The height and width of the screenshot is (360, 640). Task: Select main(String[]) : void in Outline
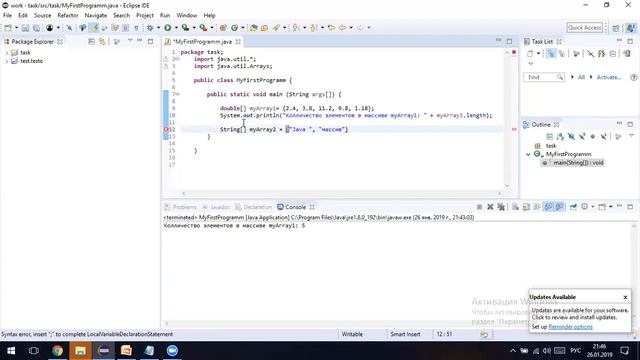tap(578, 163)
